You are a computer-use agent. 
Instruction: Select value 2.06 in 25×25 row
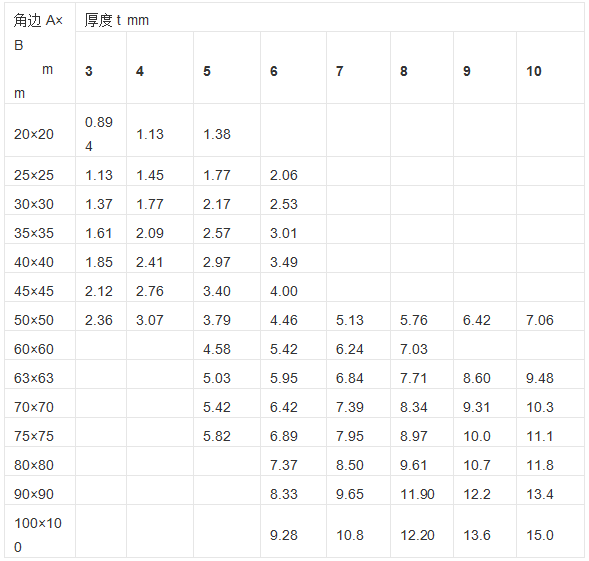(x=284, y=175)
